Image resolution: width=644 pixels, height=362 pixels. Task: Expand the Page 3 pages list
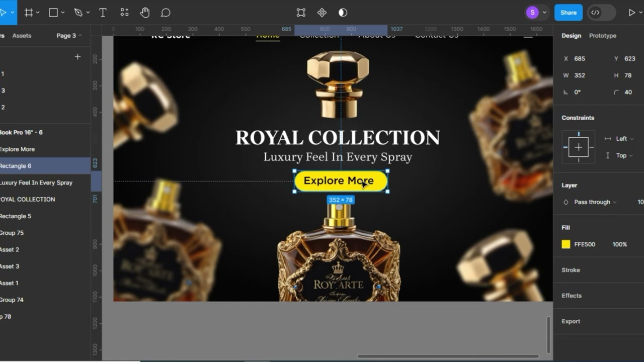tap(69, 36)
